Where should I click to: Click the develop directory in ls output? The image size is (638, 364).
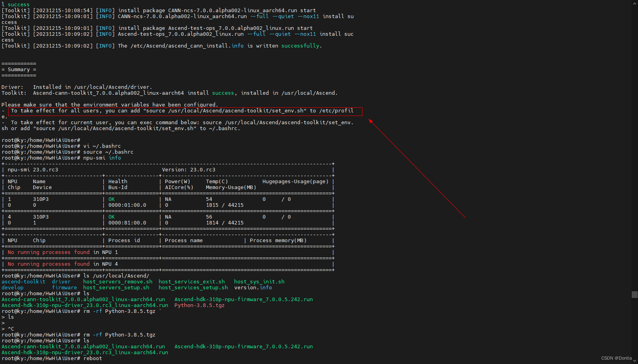(x=13, y=288)
